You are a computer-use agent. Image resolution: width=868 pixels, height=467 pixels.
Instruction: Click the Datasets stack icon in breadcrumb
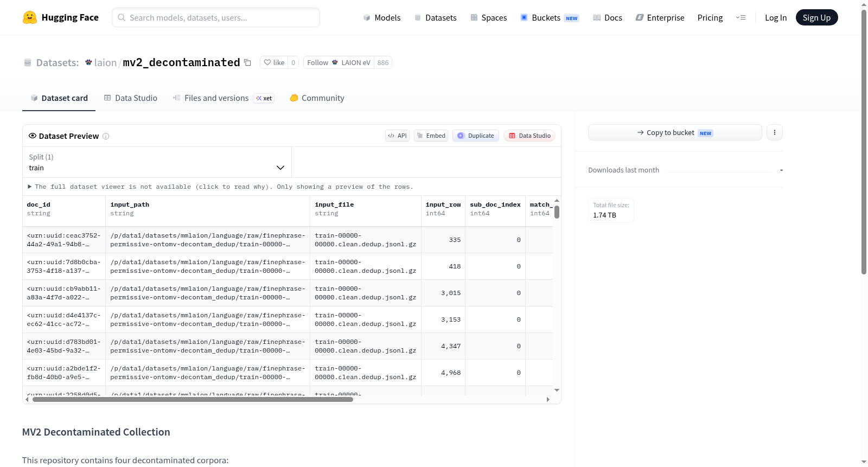coord(28,62)
